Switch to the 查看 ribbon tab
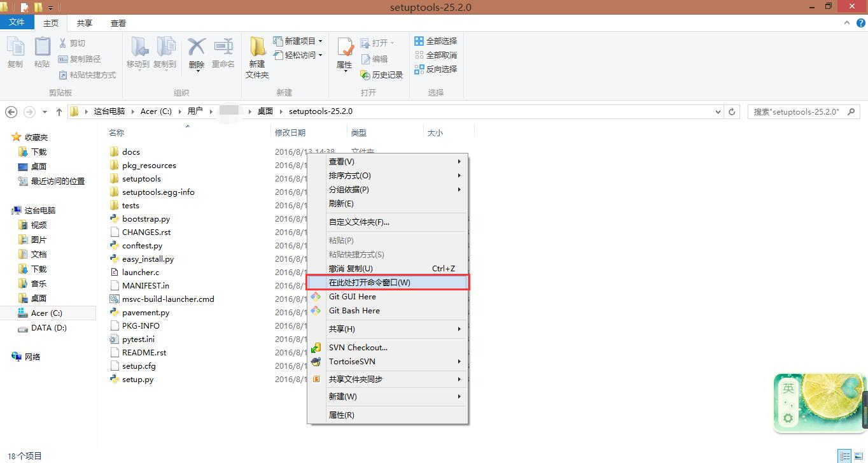The height and width of the screenshot is (463, 868). pyautogui.click(x=118, y=23)
